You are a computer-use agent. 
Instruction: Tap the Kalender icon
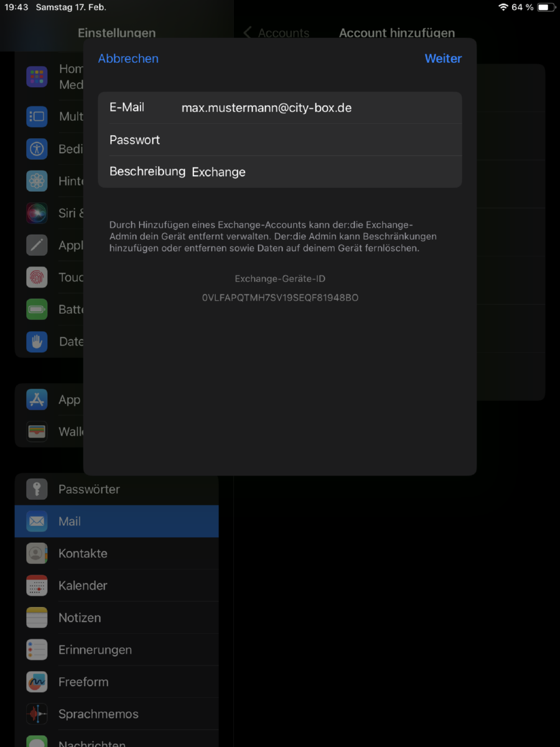point(37,586)
